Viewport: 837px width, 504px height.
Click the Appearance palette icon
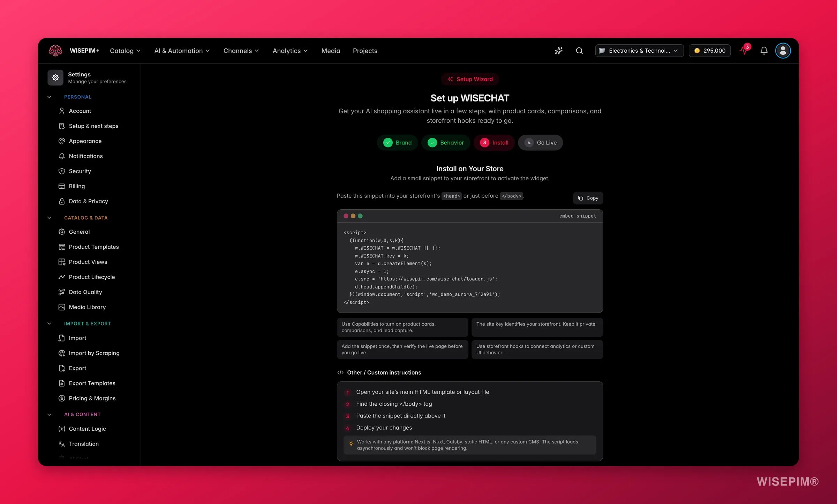(x=62, y=141)
